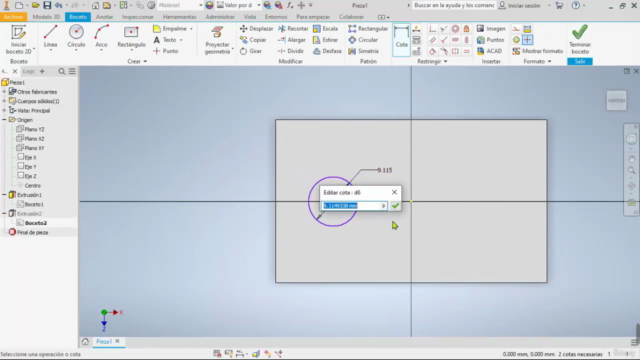Toggle the construction line format button
The image size is (640, 360).
pos(516,29)
